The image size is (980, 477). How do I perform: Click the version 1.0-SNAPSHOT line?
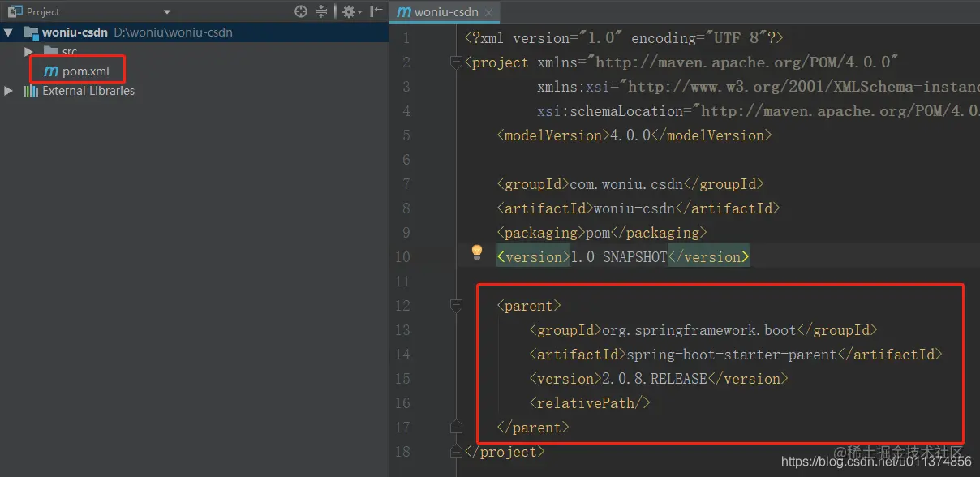[x=623, y=257]
